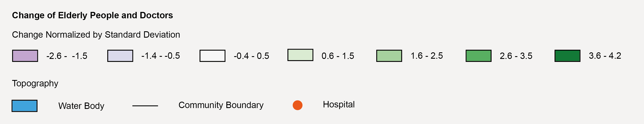Select the 3.6 - 4.2 range label
644x124 pixels.
605,56
